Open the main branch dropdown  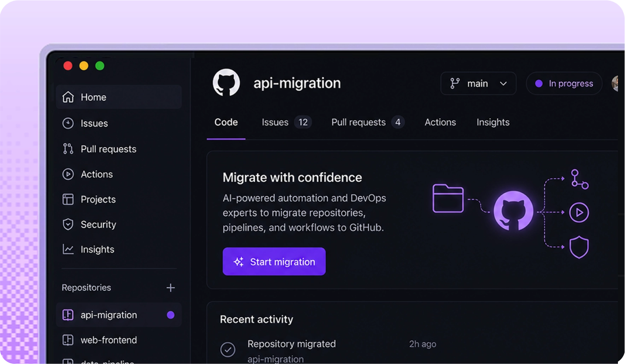coord(478,83)
